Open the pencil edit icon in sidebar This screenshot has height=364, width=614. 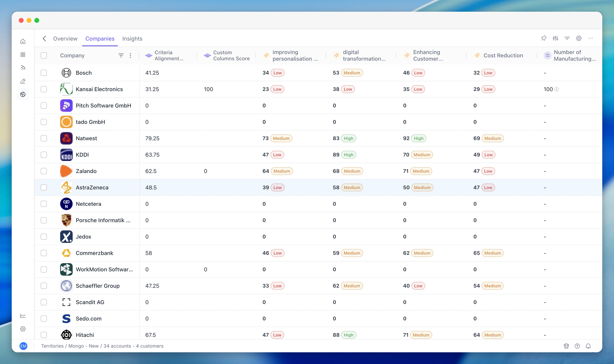[x=23, y=81]
